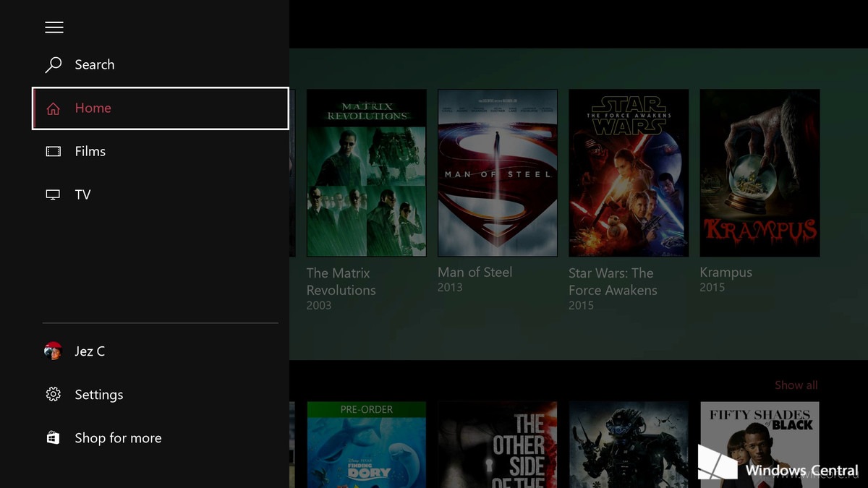Choose the Krampus movie poster

coord(759,173)
